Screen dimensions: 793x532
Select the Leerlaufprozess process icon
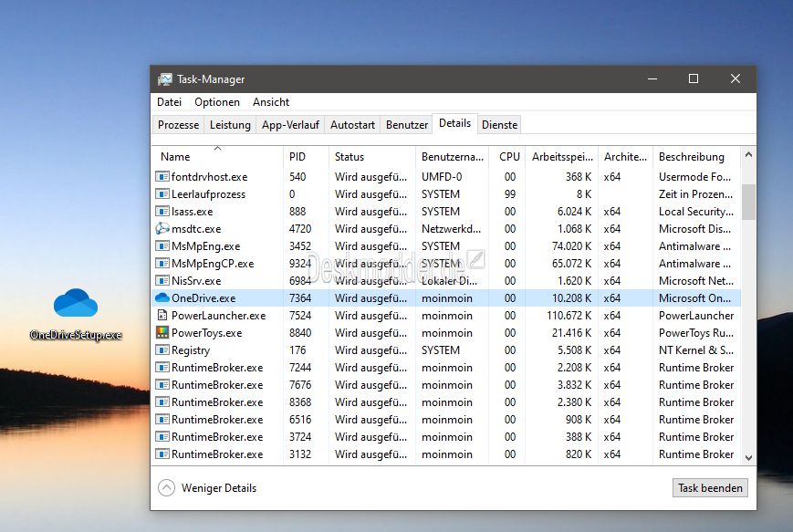click(162, 194)
